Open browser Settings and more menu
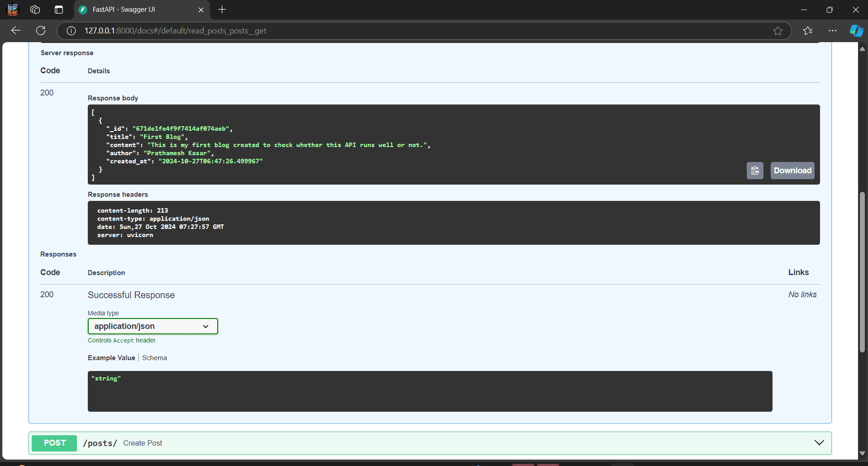Image resolution: width=868 pixels, height=466 pixels. coord(832,31)
